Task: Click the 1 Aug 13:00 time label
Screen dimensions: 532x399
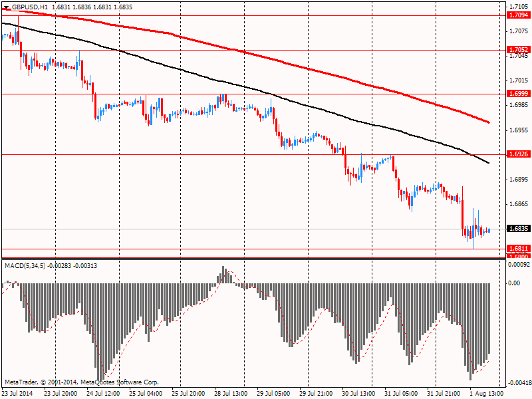Action: [487, 393]
